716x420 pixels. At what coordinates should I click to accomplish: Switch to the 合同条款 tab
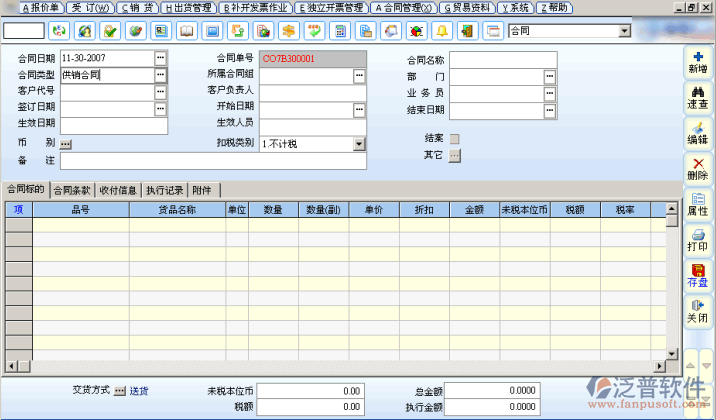72,189
